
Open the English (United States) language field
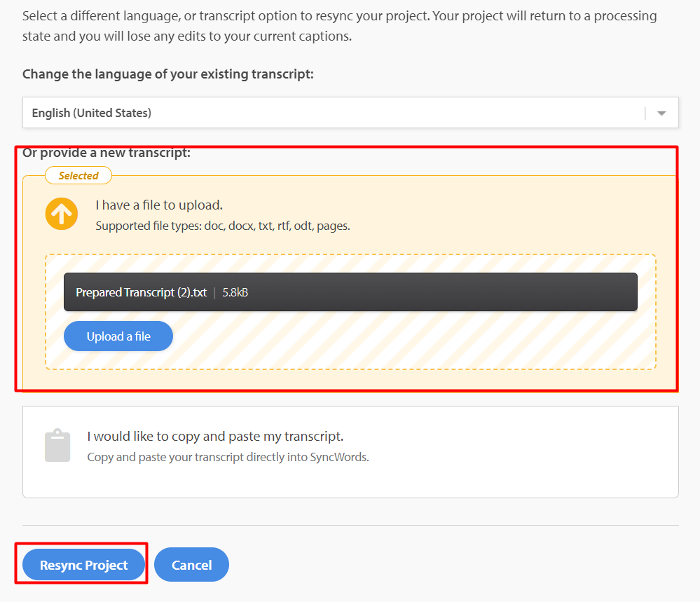[350, 113]
